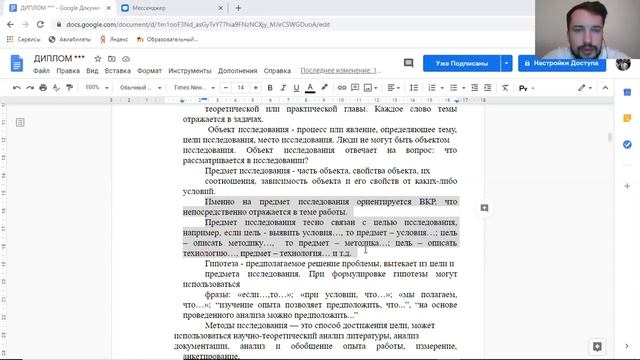
Task: Open the paragraph style dropdown
Action: click(140, 88)
